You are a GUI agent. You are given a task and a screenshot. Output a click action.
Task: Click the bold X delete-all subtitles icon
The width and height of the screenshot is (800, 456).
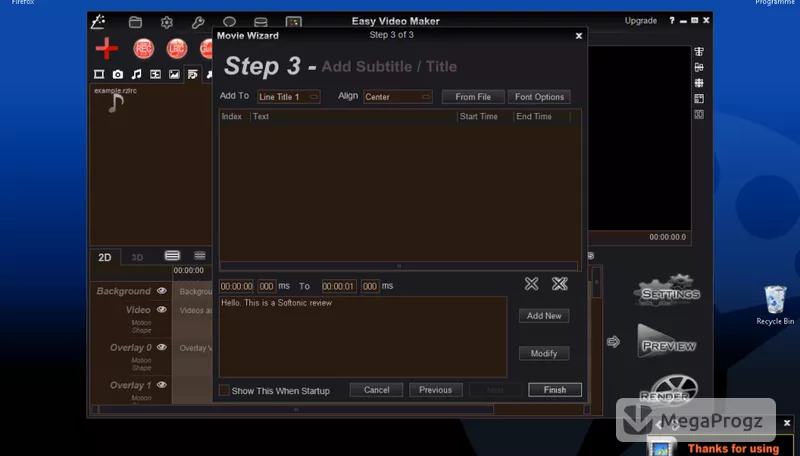click(x=560, y=284)
